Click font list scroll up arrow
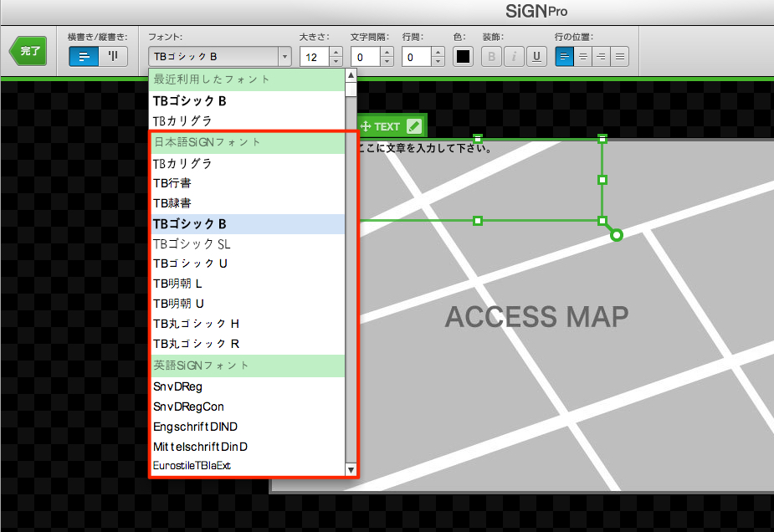Viewport: 774px width, 532px height. (x=351, y=75)
